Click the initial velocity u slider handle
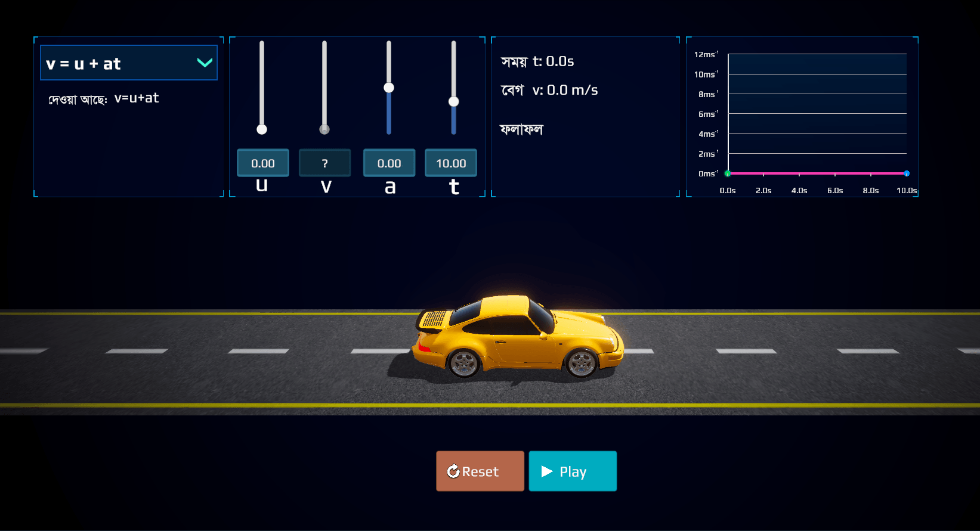This screenshot has width=980, height=531. 262,129
